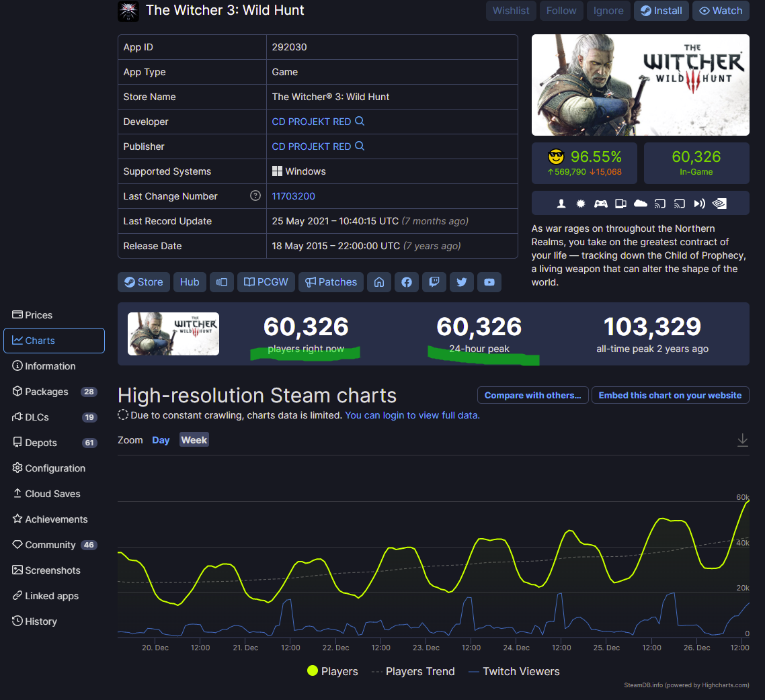Click the 103,329 all-time peak figure
Screen dimensions: 765x700
point(652,326)
